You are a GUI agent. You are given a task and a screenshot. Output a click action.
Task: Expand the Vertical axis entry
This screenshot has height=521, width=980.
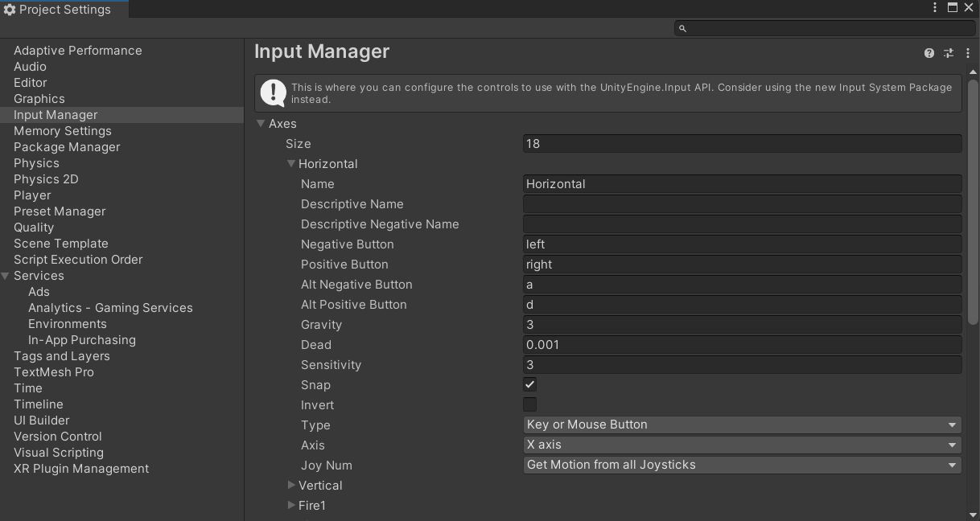(x=291, y=486)
